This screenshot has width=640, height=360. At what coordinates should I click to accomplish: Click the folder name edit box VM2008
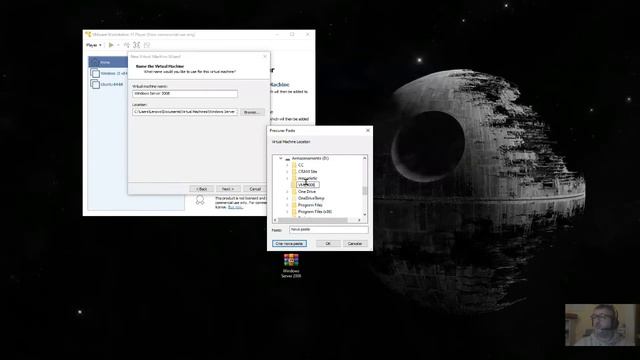click(x=308, y=185)
